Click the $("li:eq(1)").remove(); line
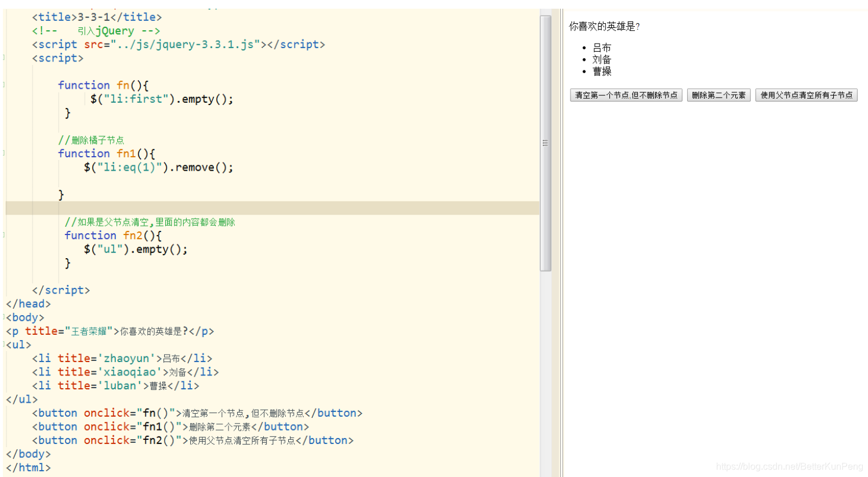The width and height of the screenshot is (868, 477). [158, 168]
